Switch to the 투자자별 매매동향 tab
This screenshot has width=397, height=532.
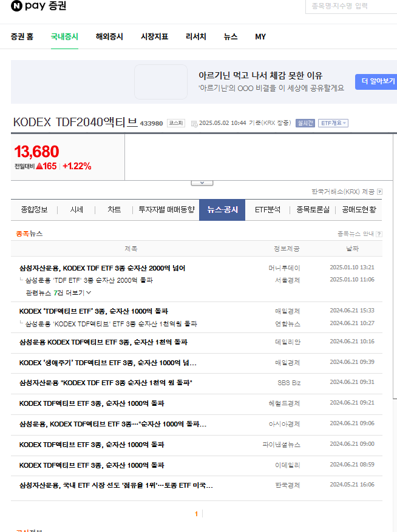pos(166,210)
